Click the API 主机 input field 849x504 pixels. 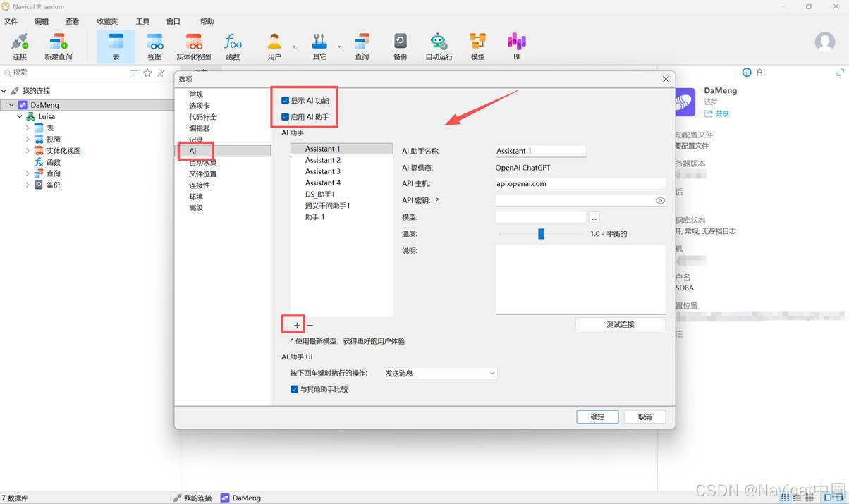click(580, 183)
